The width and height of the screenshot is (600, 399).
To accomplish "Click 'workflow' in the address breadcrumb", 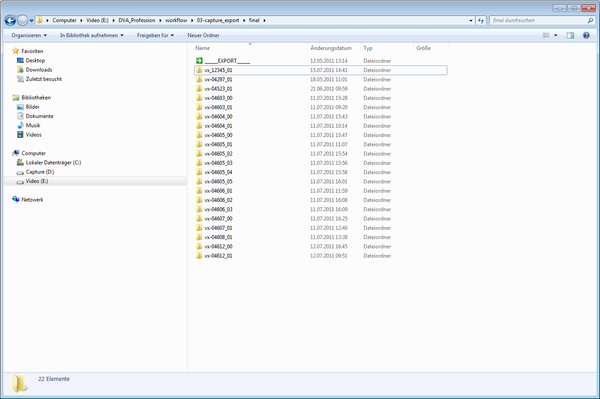I will point(176,20).
